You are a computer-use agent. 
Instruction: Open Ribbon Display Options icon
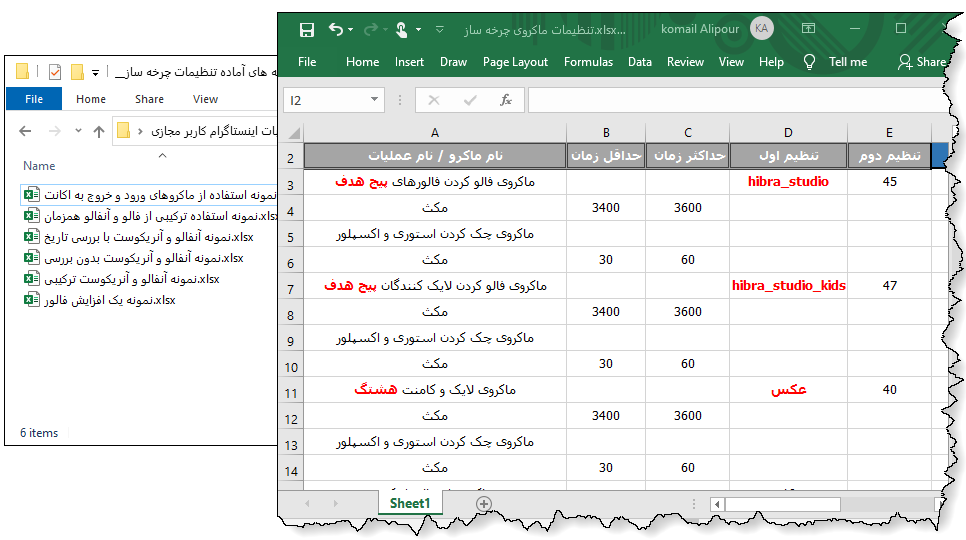808,28
